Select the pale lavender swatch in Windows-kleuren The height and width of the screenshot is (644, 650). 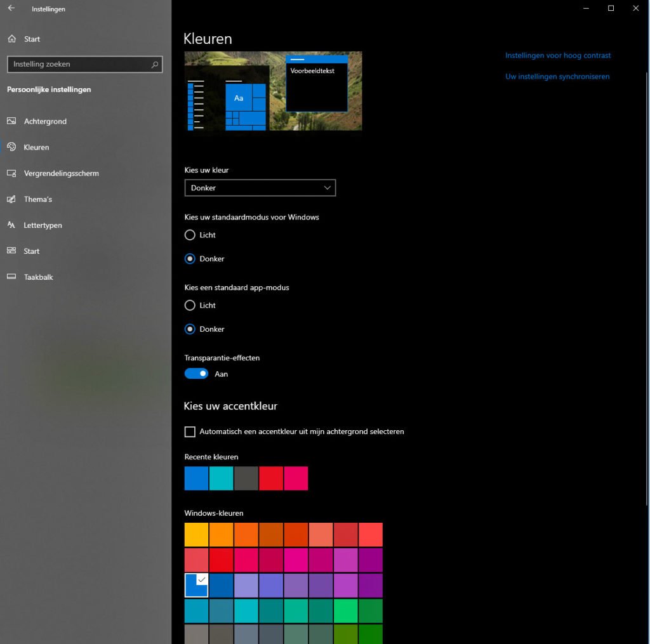246,585
